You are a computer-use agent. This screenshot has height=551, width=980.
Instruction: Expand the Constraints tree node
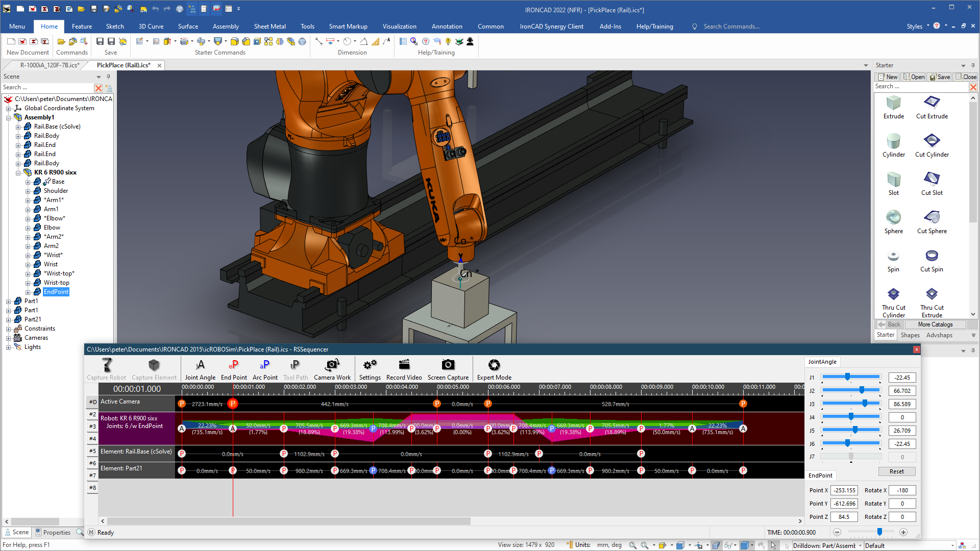pyautogui.click(x=9, y=329)
